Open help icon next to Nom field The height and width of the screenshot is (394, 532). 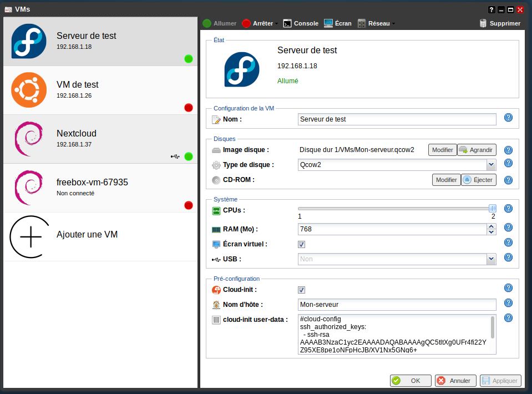pyautogui.click(x=508, y=117)
